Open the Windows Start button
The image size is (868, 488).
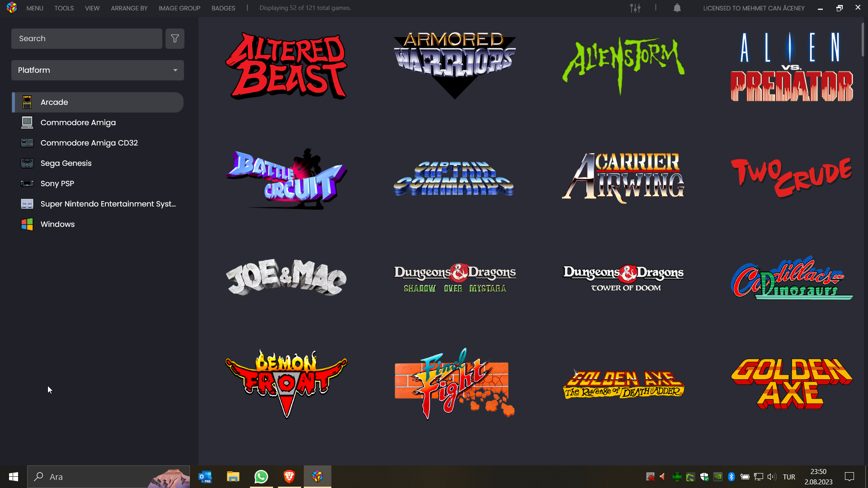14,477
